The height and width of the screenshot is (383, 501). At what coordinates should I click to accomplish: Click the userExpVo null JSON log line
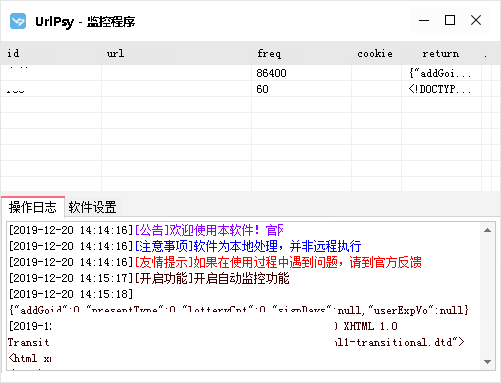239,310
